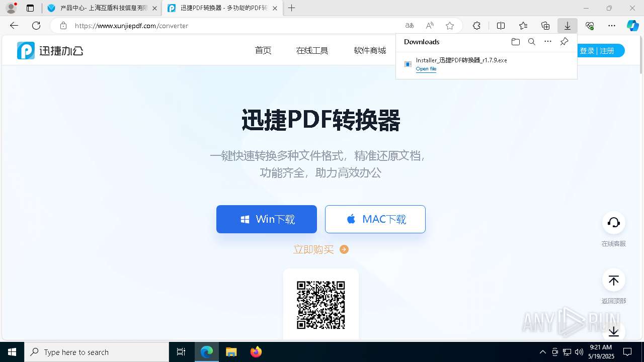Screen dimensions: 644x362
Task: Open the browser profile avatar
Action: click(11, 8)
